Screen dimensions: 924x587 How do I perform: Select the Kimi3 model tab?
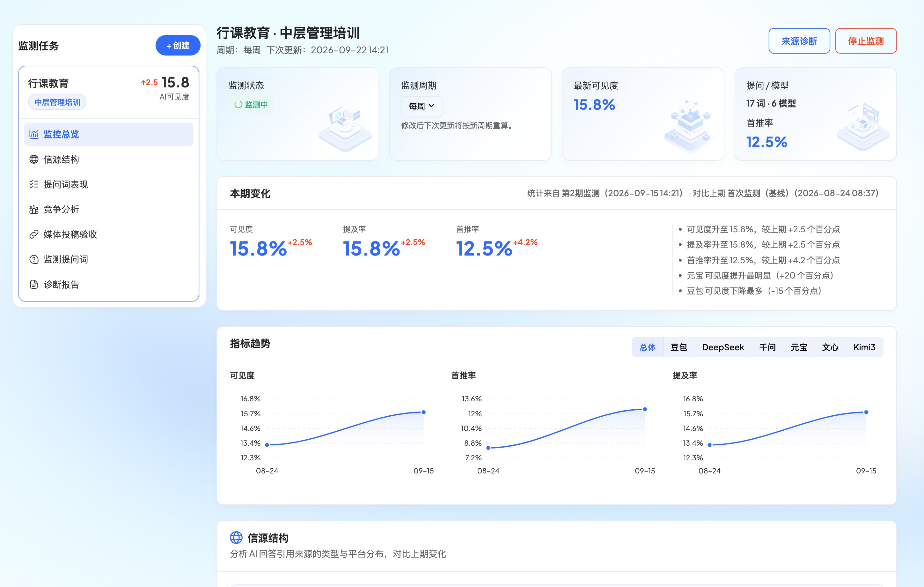(864, 347)
